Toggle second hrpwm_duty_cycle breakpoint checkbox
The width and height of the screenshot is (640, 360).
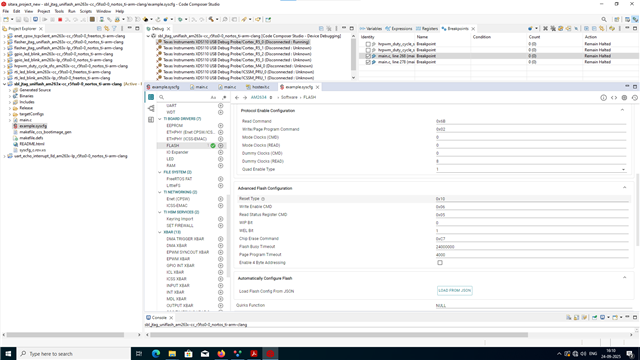[368, 50]
